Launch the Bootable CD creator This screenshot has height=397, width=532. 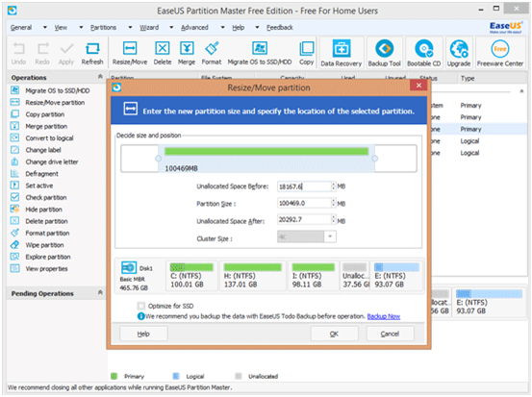423,53
